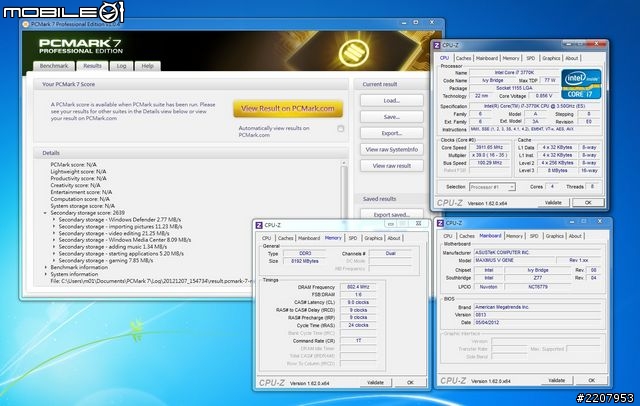Click the Code Name Ivy Bridge value

pos(493,80)
